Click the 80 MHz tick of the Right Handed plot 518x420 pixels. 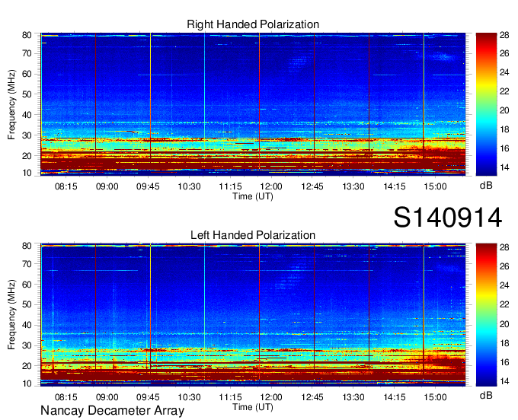(27, 35)
